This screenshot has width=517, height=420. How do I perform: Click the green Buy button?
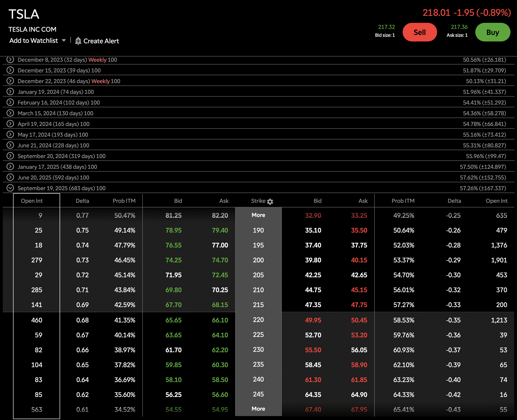click(493, 32)
